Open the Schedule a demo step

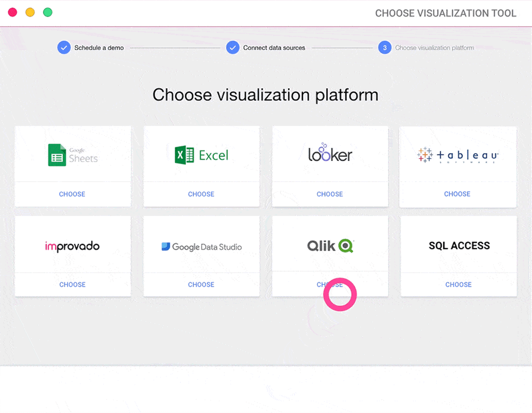pyautogui.click(x=99, y=48)
